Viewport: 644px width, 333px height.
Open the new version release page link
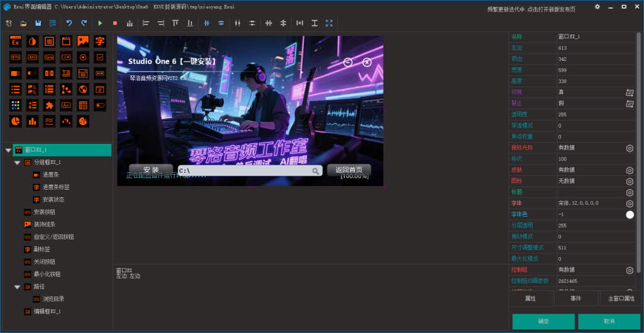531,9
